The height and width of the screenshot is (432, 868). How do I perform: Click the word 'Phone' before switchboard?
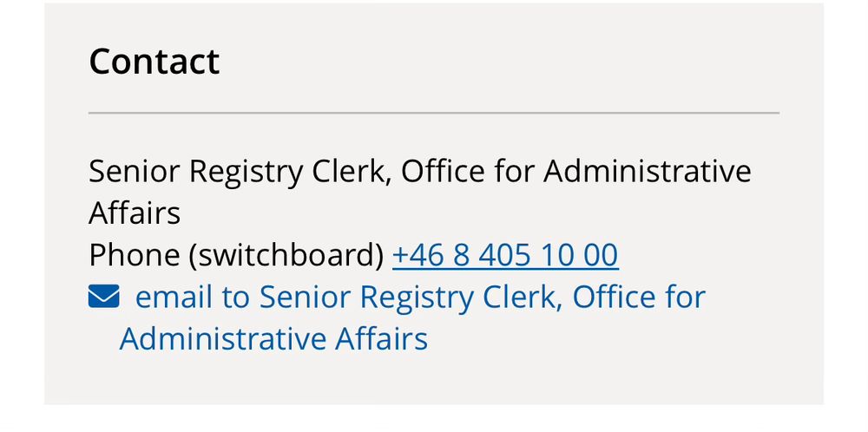(x=134, y=256)
